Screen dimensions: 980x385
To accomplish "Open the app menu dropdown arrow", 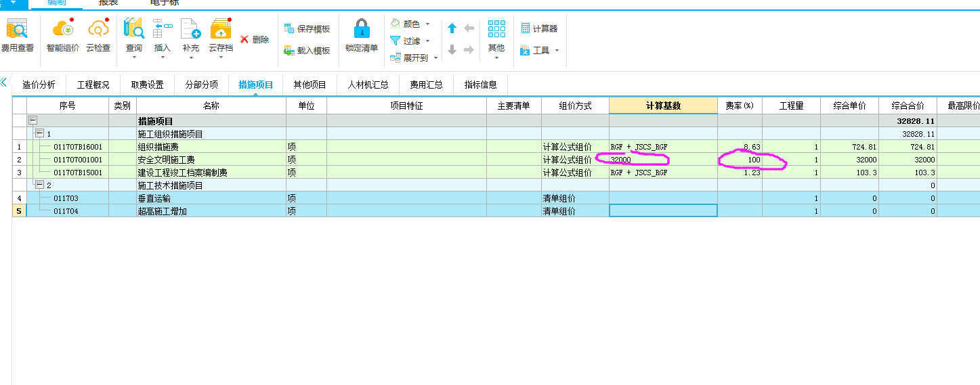I will (x=12, y=3).
